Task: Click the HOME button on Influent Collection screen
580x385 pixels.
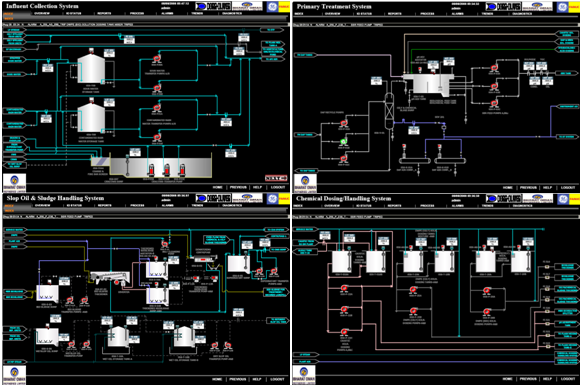Action: pos(218,187)
